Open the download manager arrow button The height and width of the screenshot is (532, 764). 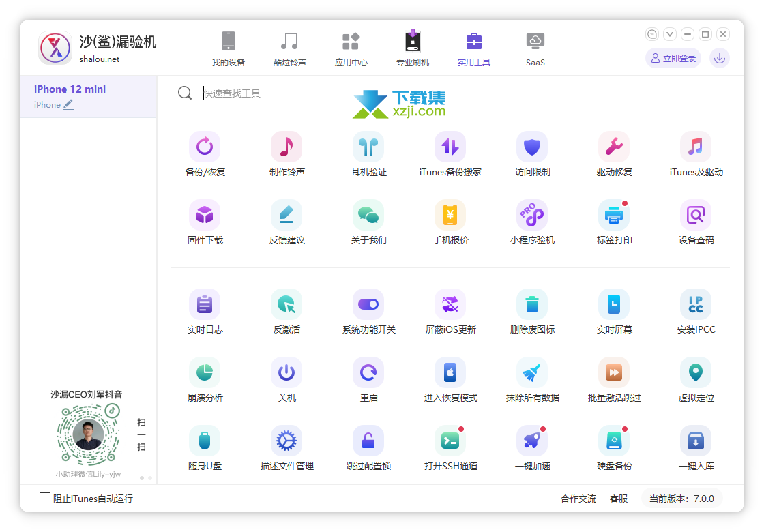(x=719, y=58)
